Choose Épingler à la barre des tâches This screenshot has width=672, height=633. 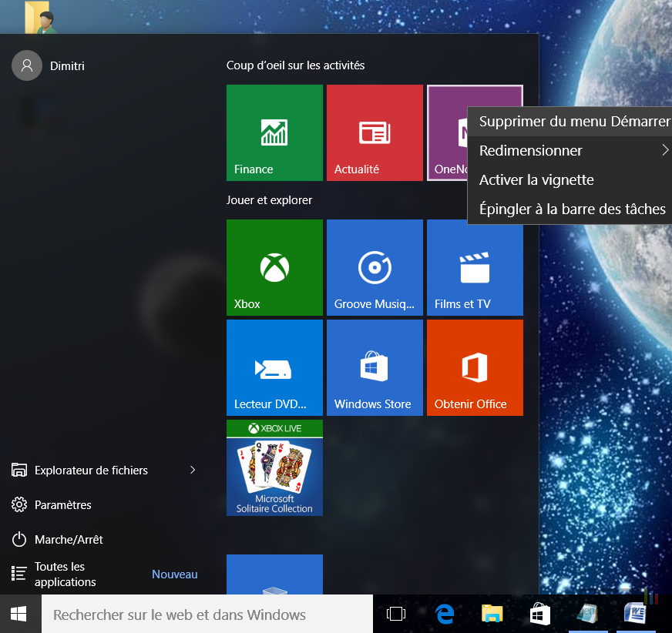point(570,209)
